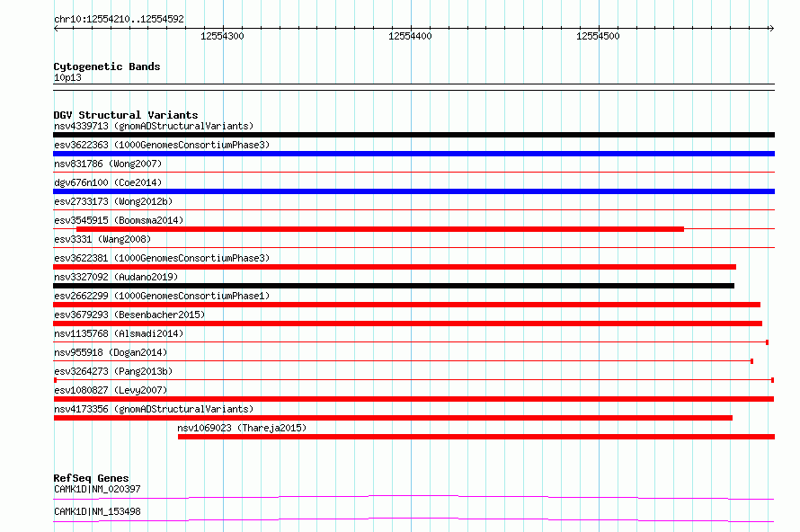Click the DGV Structural Variants track title
Viewport: 800px width, 532px height.
(126, 115)
